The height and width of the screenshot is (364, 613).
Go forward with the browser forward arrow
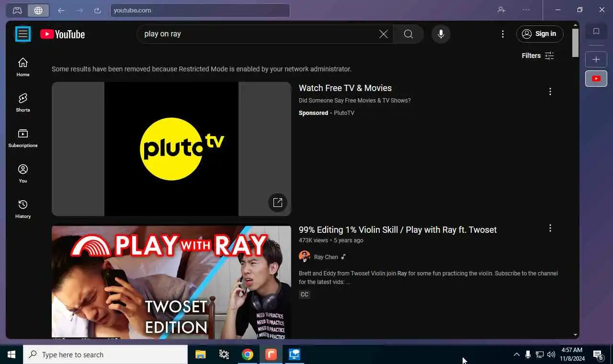(x=79, y=10)
